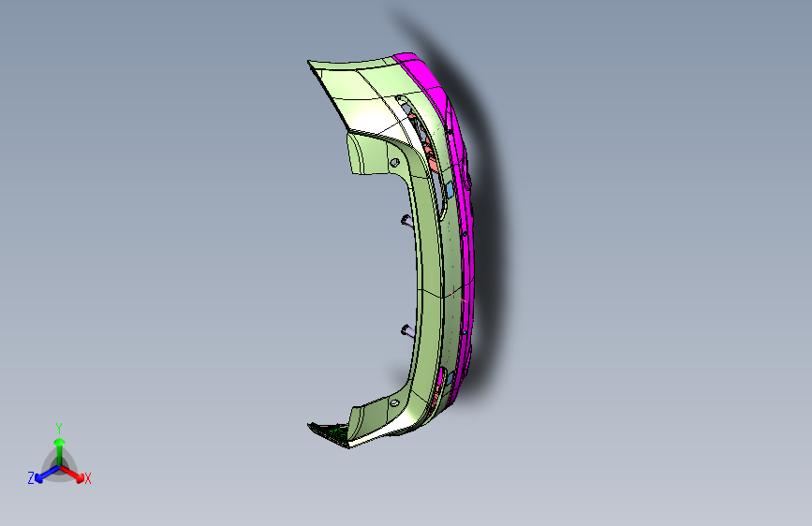
Task: Click the red X axis of the triad
Action: coord(74,475)
